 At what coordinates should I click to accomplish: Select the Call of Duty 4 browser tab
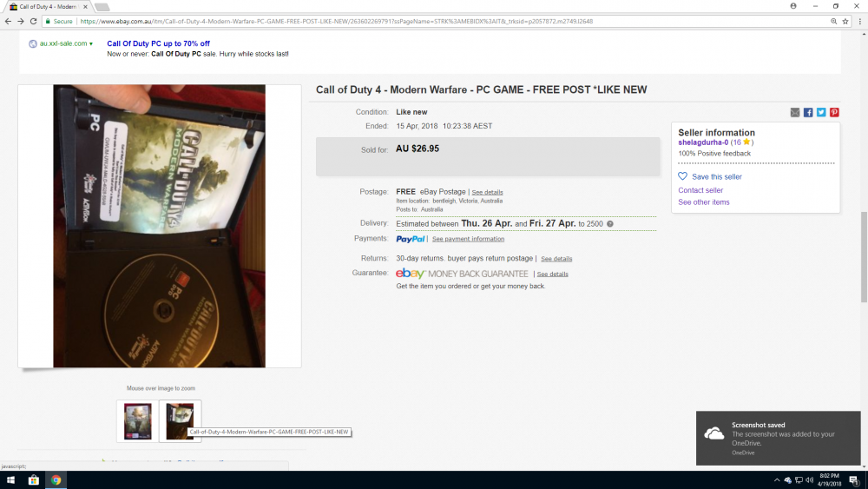coord(49,7)
